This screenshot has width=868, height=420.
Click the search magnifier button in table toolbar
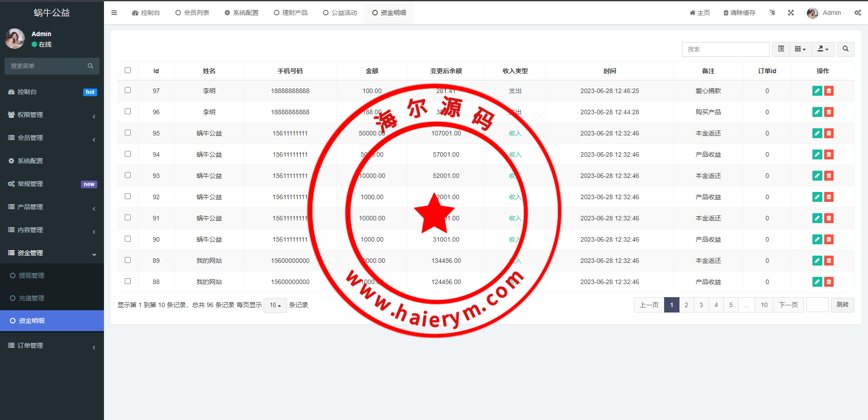point(845,49)
